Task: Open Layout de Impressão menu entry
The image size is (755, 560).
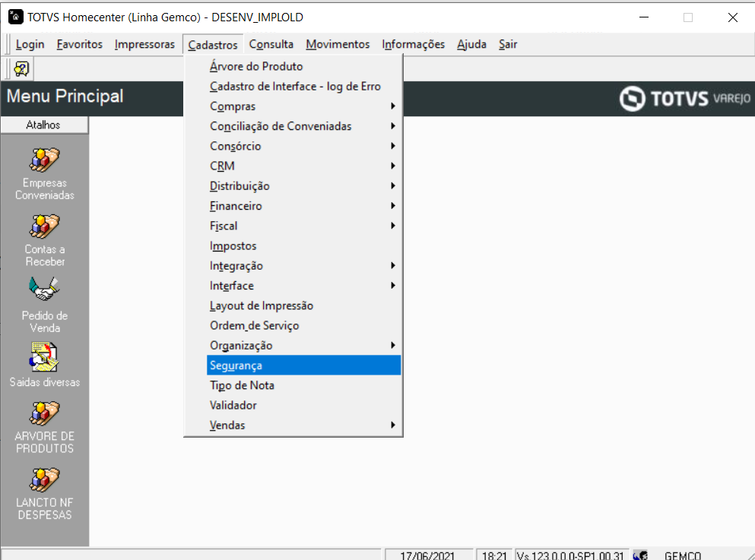Action: 304,306
